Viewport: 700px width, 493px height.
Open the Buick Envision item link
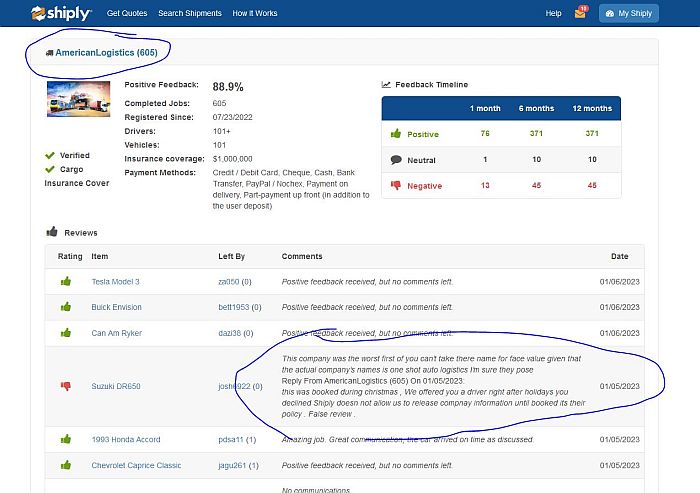(x=117, y=307)
